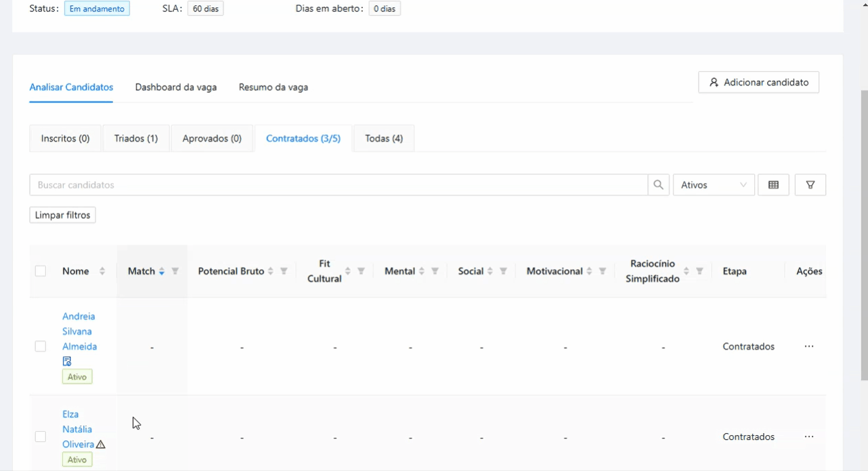Sort by Raciocínio Simplificado arrows
Image resolution: width=868 pixels, height=471 pixels.
pyautogui.click(x=687, y=271)
